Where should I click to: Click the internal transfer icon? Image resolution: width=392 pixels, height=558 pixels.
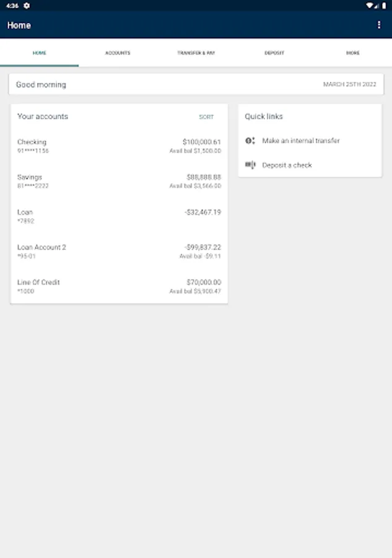point(250,141)
